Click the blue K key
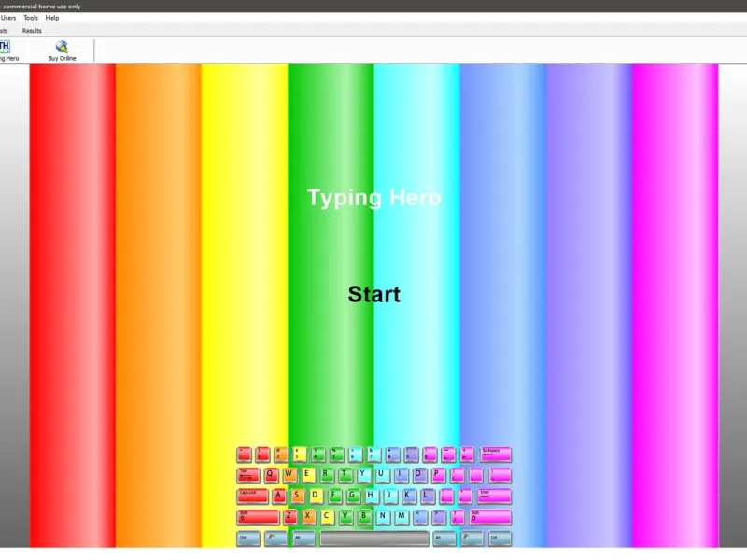The image size is (747, 560). point(408,497)
